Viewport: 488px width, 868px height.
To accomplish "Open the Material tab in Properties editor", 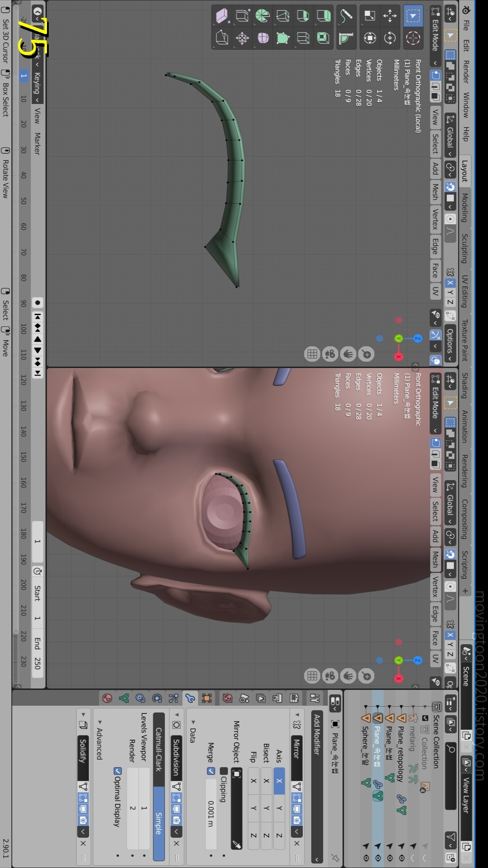I will point(107,698).
